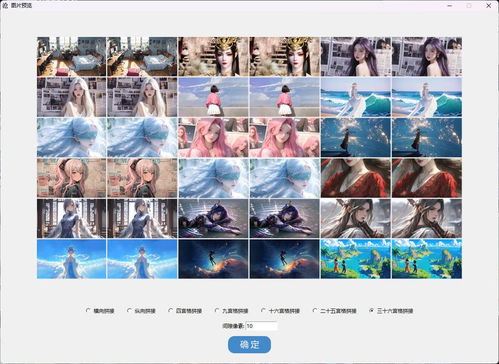Click the left pink-jacket girl on beach thumbnail
Viewport: 499px width, 364px height.
point(213,97)
